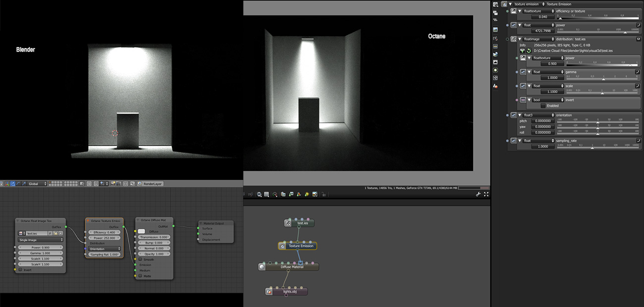
Task: Click the landscape image icon in Octane side strip
Action: tap(495, 30)
